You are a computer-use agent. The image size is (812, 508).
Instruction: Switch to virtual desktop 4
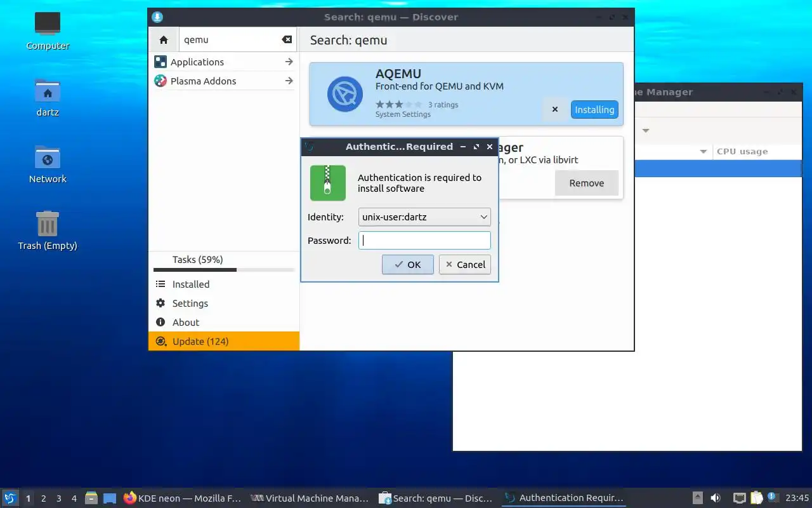click(x=74, y=498)
